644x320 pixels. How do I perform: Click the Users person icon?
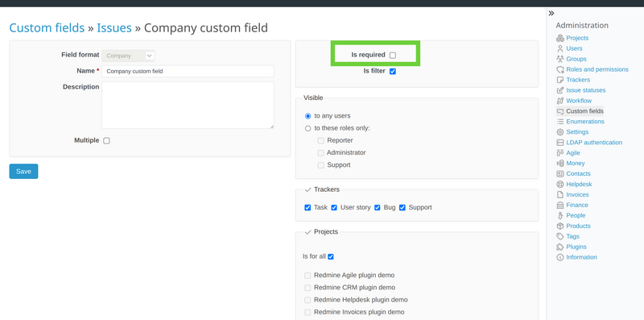[x=559, y=48]
